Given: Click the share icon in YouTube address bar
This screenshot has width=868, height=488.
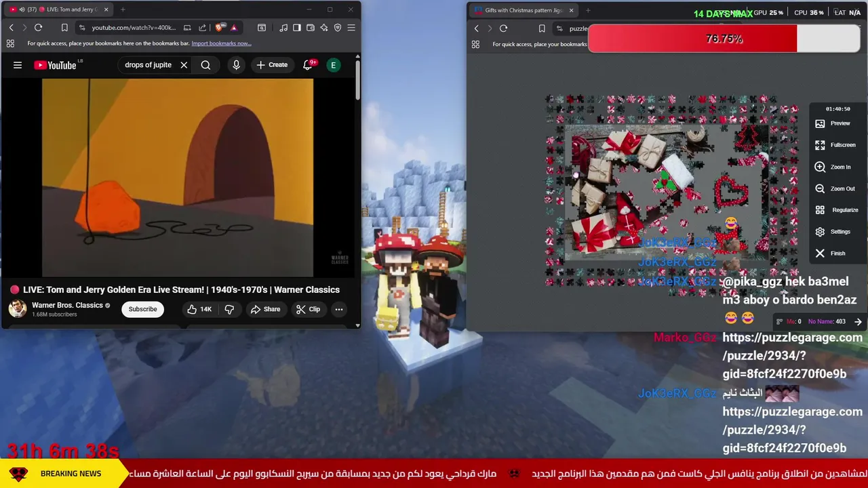Looking at the screenshot, I should click(x=202, y=28).
